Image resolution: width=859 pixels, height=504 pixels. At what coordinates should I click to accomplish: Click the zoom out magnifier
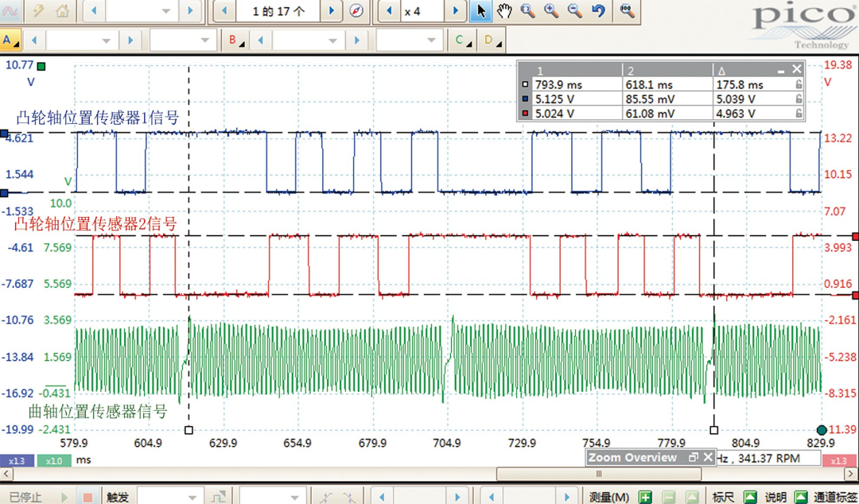[x=575, y=11]
